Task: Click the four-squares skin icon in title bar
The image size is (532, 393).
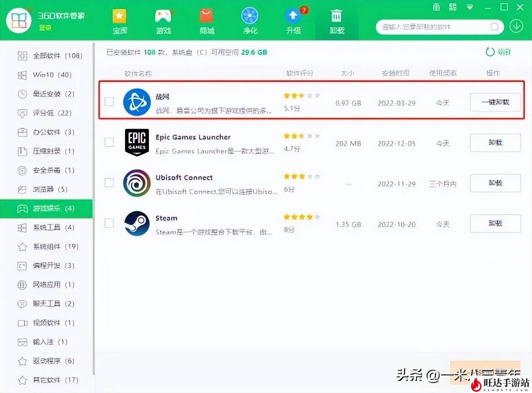Action: [453, 7]
